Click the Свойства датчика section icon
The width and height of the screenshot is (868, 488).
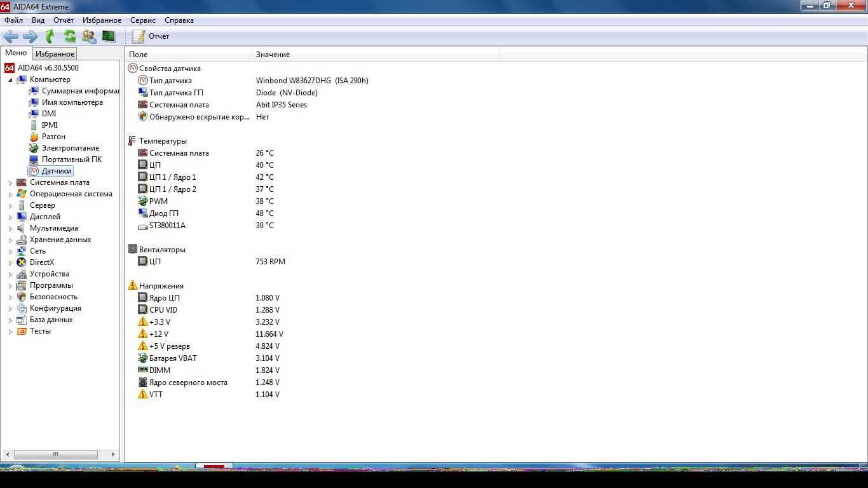click(133, 69)
